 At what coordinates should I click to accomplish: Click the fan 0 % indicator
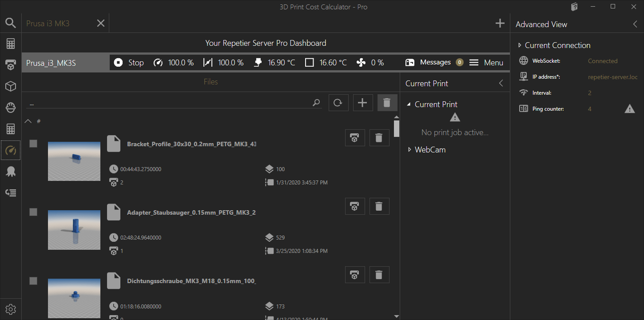[370, 63]
